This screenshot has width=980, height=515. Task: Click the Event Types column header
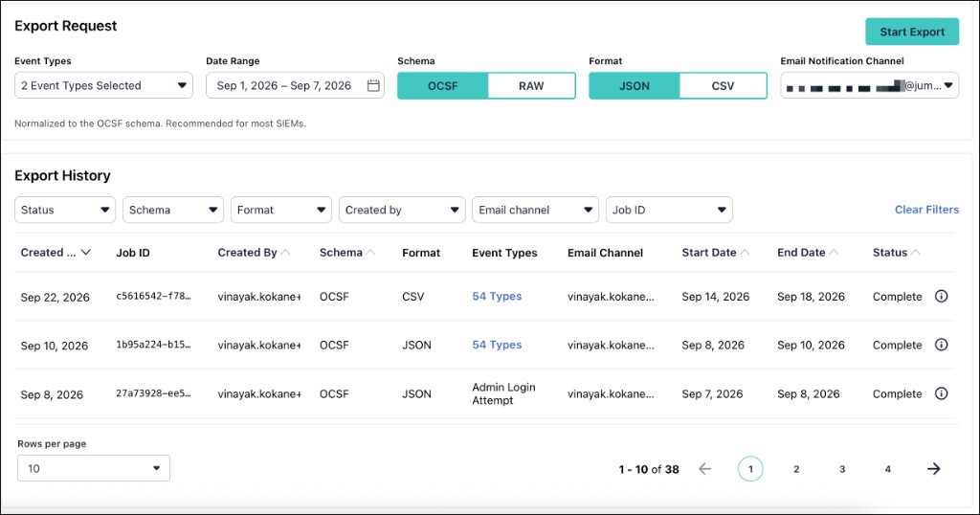504,253
